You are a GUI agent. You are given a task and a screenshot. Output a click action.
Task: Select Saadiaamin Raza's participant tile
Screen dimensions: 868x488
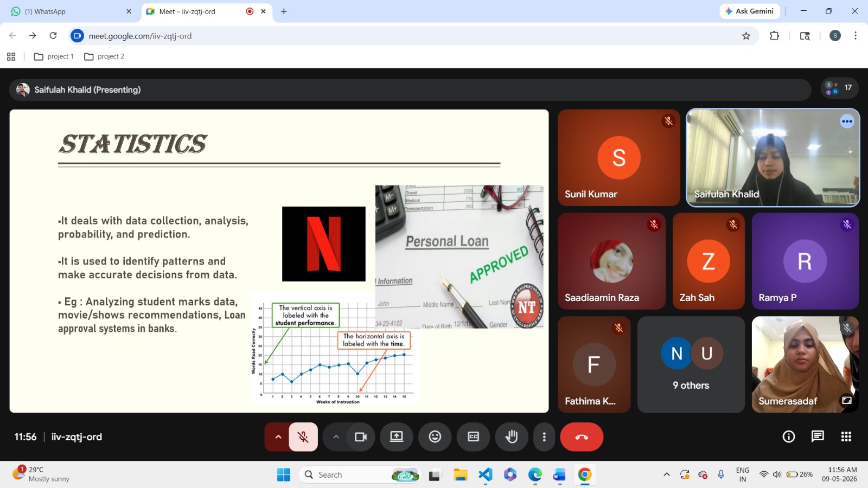pyautogui.click(x=612, y=261)
